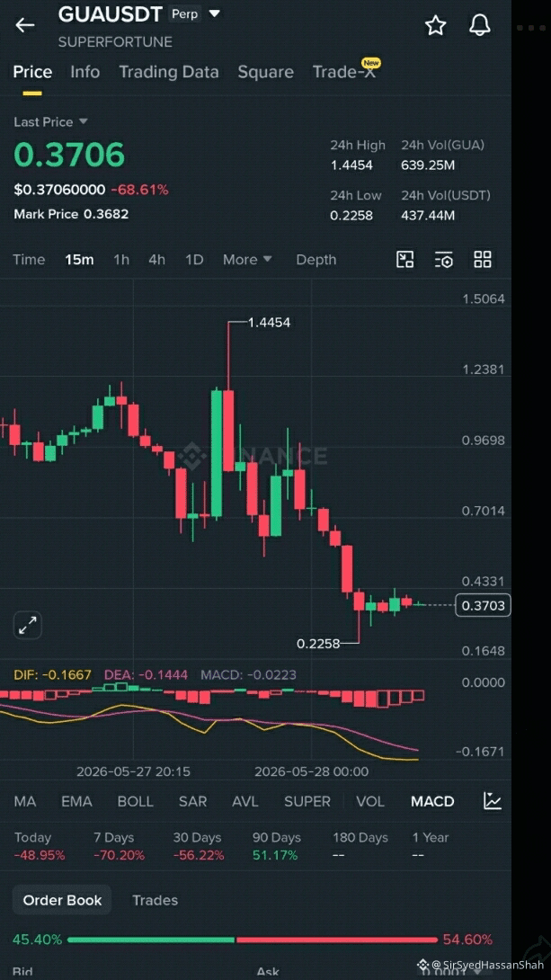
Task: Click the DIF: -0.1667 readout
Action: click(x=52, y=675)
